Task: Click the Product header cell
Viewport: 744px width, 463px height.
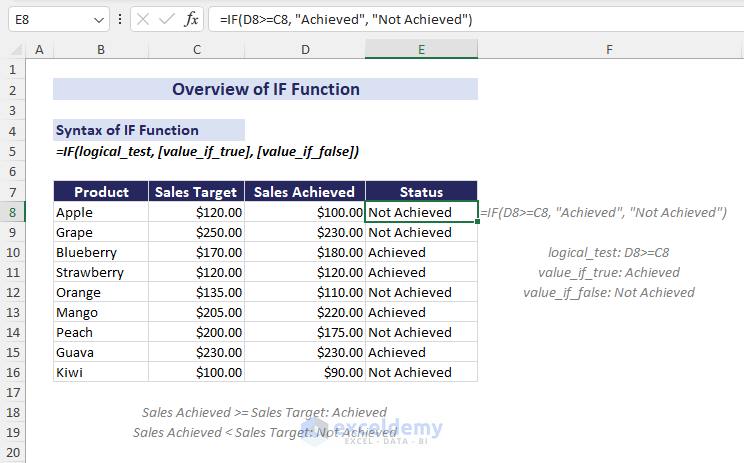Action: pos(101,192)
